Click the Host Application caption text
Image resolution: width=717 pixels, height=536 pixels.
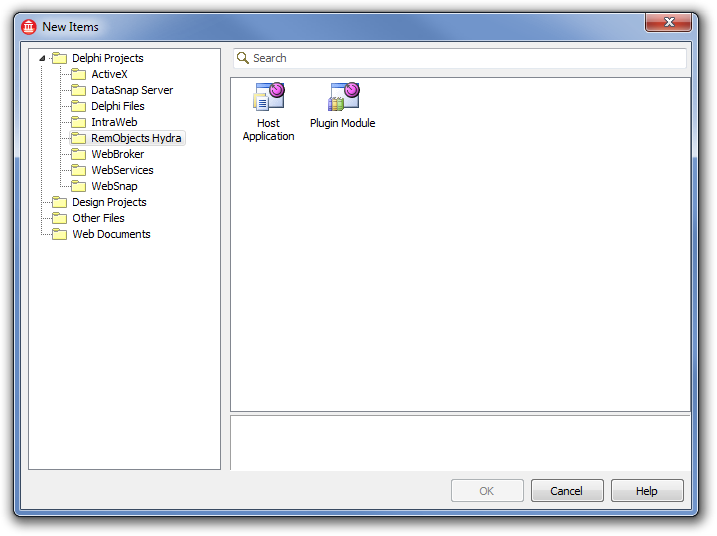tap(268, 130)
